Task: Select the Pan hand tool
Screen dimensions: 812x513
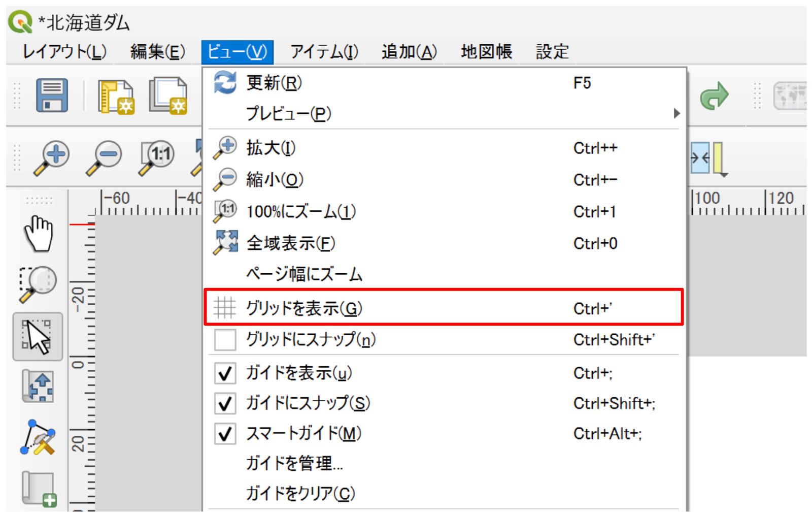Action: tap(39, 234)
